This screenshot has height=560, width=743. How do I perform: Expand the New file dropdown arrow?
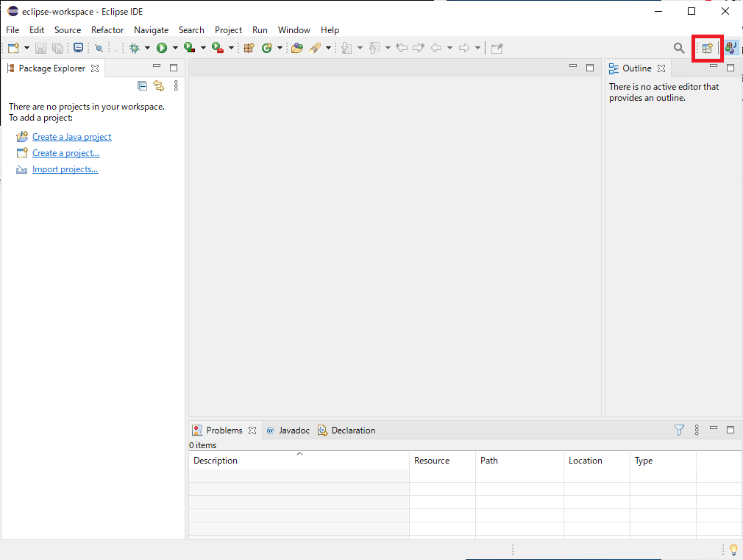pyautogui.click(x=26, y=48)
